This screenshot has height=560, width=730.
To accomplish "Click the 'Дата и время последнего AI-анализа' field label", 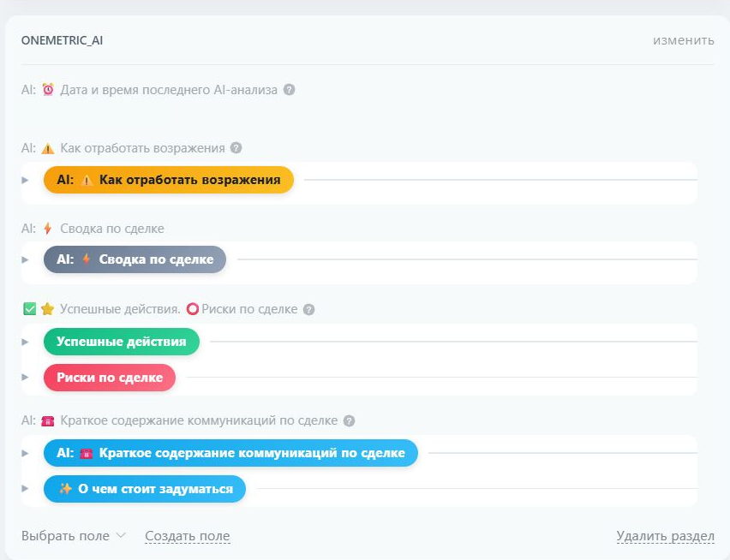I will [169, 89].
